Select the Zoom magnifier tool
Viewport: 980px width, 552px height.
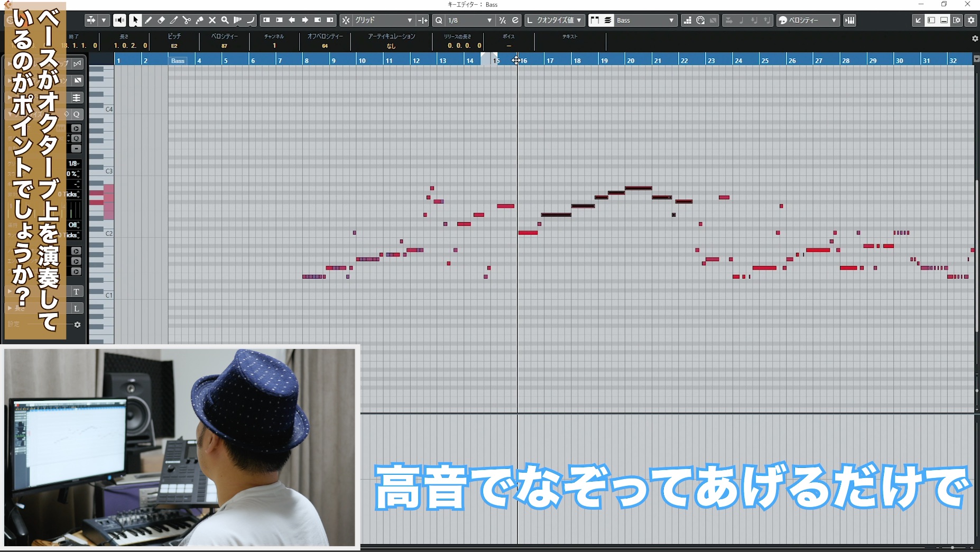[225, 20]
